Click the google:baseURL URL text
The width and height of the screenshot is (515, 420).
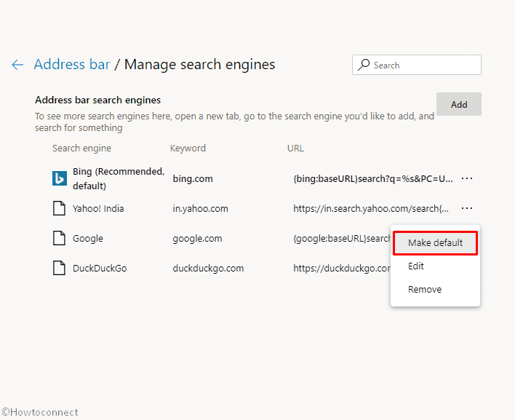342,239
